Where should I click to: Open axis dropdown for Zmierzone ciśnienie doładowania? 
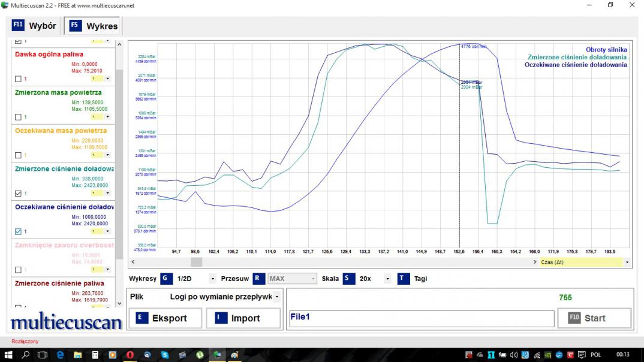pyautogui.click(x=107, y=193)
